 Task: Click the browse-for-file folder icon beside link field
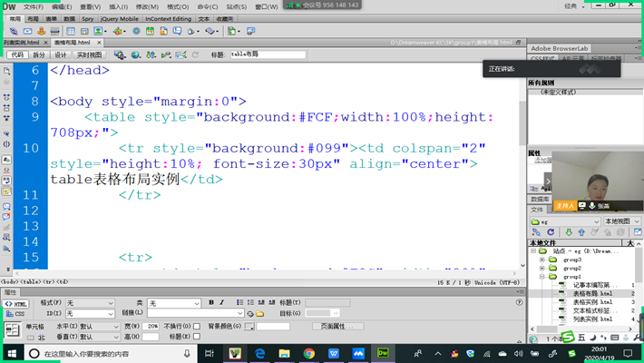tap(260, 314)
